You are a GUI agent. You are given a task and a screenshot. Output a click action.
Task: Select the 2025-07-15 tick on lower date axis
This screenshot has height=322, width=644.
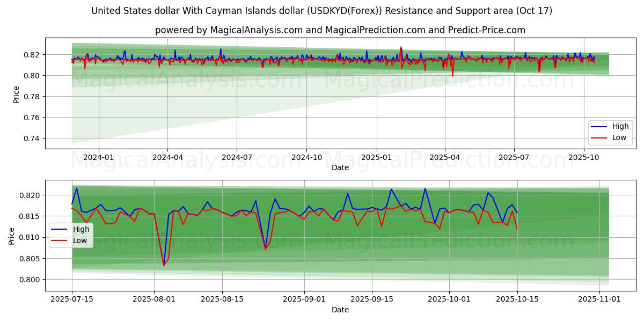[x=72, y=299]
